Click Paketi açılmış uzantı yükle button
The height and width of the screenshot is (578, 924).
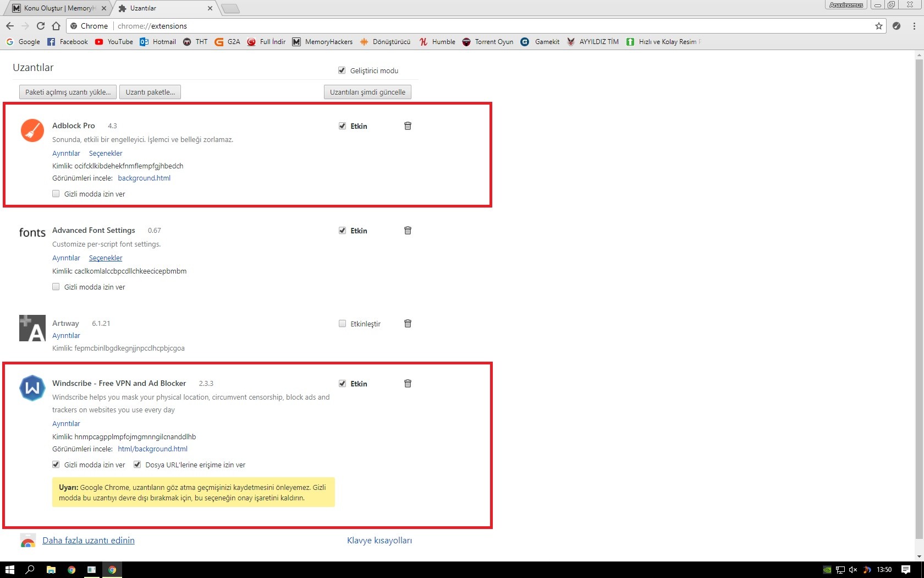pyautogui.click(x=68, y=92)
